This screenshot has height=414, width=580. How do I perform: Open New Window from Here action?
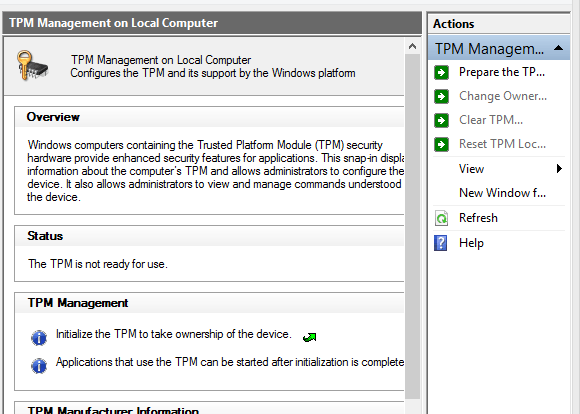click(502, 193)
